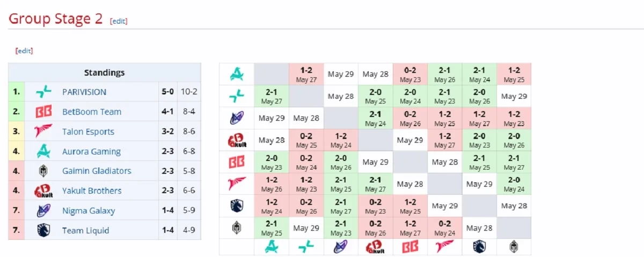
Task: Open the Talon Esports team name link
Action: (x=88, y=132)
